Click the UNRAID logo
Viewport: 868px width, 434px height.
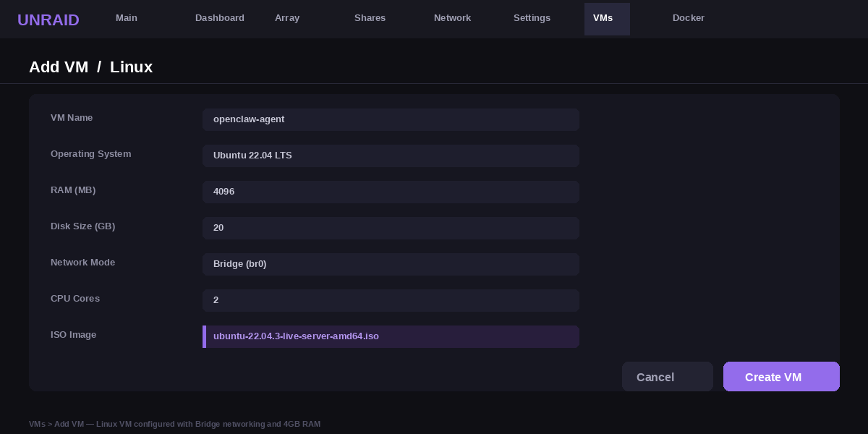pyautogui.click(x=48, y=20)
